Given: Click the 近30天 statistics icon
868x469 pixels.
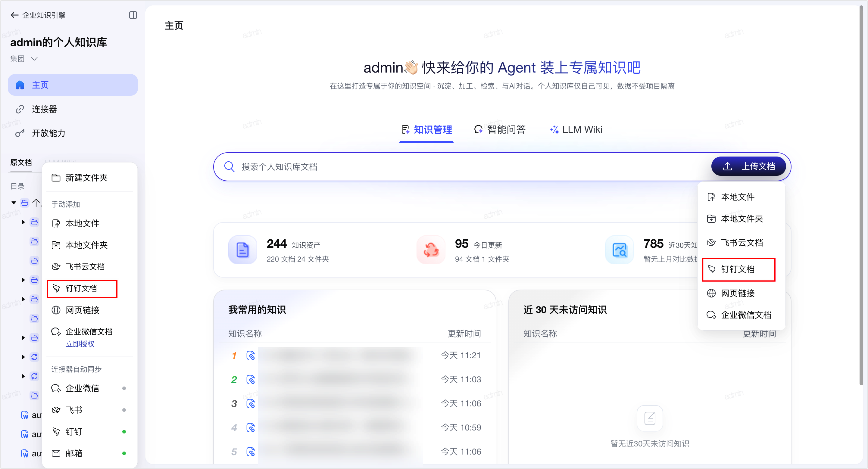Looking at the screenshot, I should [x=619, y=250].
